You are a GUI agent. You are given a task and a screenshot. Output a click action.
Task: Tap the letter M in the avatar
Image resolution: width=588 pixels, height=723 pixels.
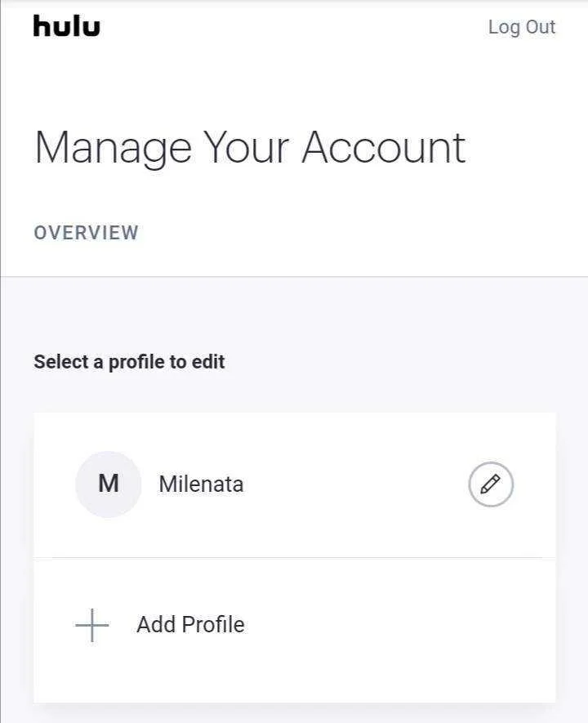point(109,484)
